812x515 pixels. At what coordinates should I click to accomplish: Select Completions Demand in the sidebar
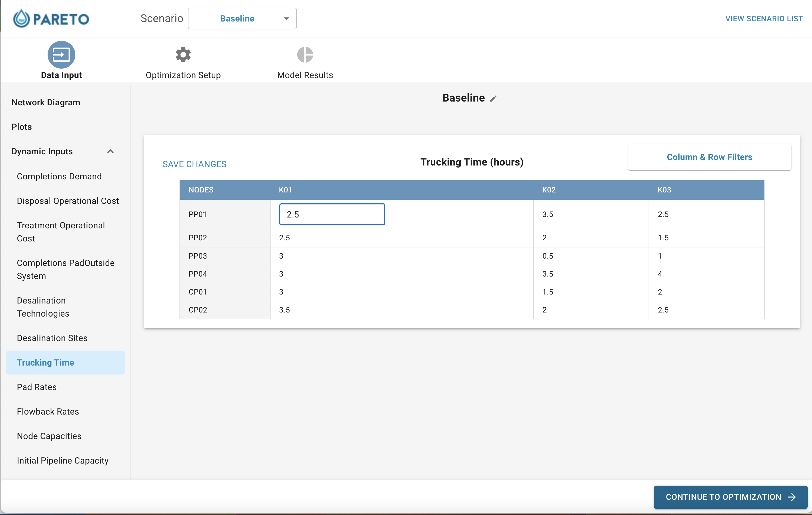[x=59, y=176]
